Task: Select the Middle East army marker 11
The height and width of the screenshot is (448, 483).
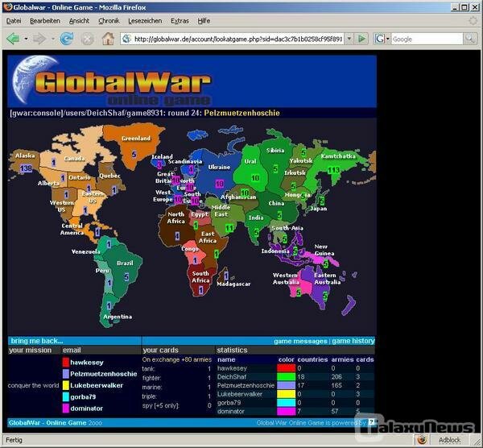Action: pos(229,228)
